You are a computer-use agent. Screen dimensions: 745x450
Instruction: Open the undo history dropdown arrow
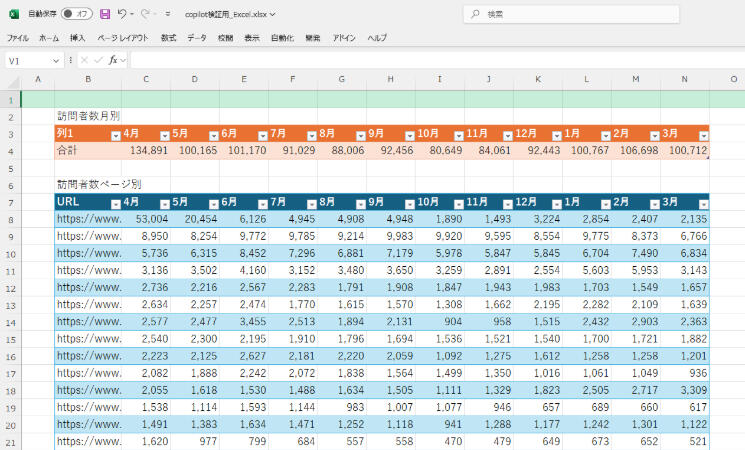pos(132,14)
